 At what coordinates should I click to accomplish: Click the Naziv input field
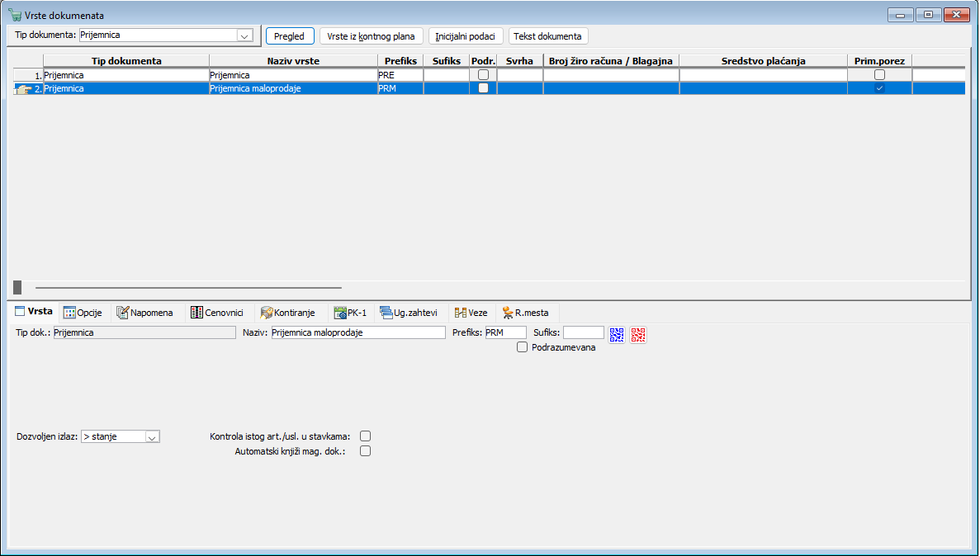click(x=357, y=332)
